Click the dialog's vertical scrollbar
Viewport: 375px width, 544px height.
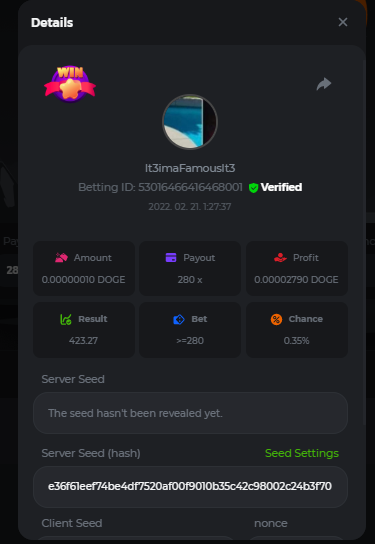(364, 243)
